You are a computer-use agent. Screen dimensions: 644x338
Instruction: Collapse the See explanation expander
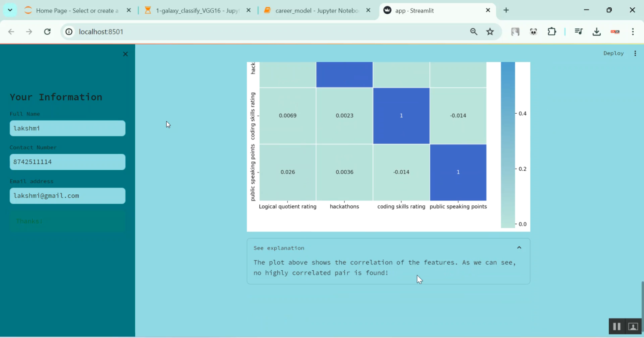pos(519,248)
